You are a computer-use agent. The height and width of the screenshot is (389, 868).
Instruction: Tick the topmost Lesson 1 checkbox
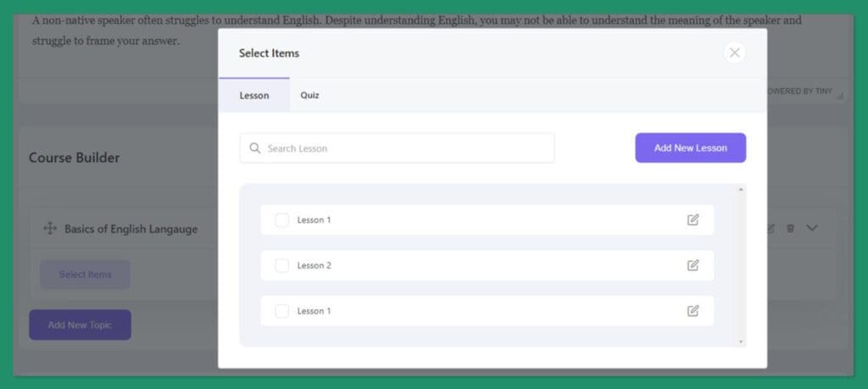[x=282, y=220]
